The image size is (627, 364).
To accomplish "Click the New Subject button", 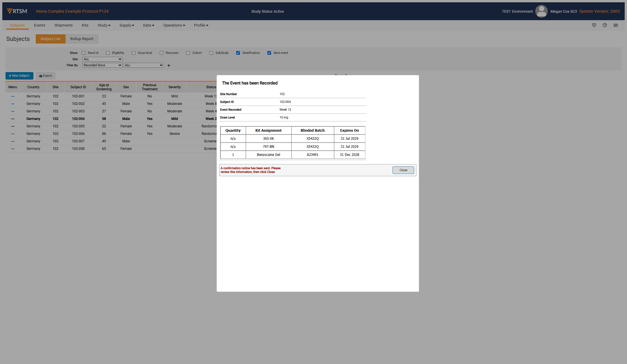I will pos(19,76).
